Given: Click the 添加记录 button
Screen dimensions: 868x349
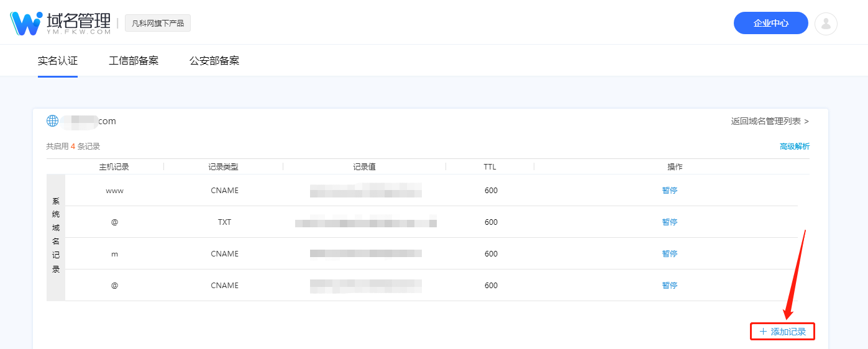Looking at the screenshot, I should (x=782, y=332).
